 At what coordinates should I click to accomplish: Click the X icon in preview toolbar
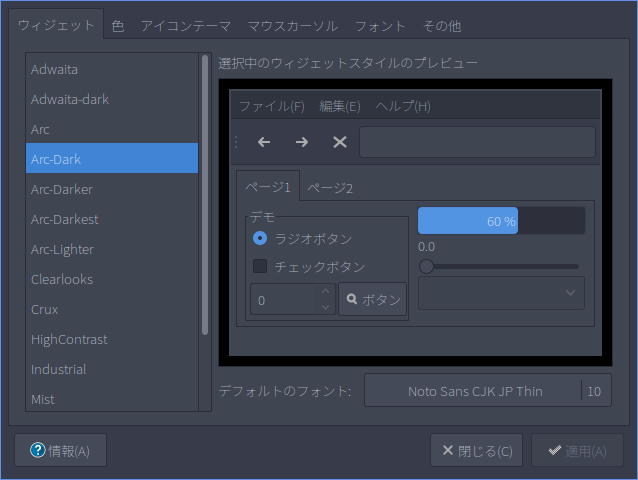click(x=340, y=142)
